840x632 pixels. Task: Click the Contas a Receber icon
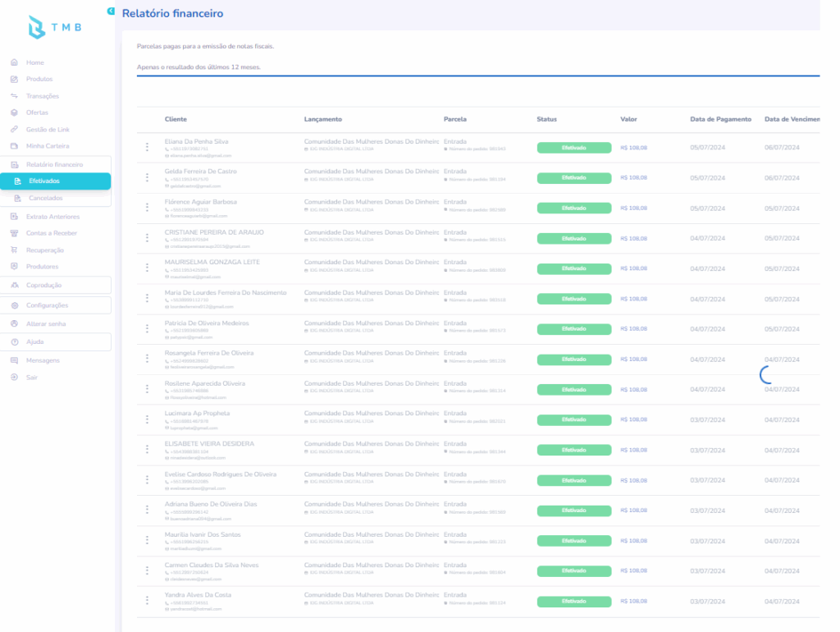(x=15, y=233)
